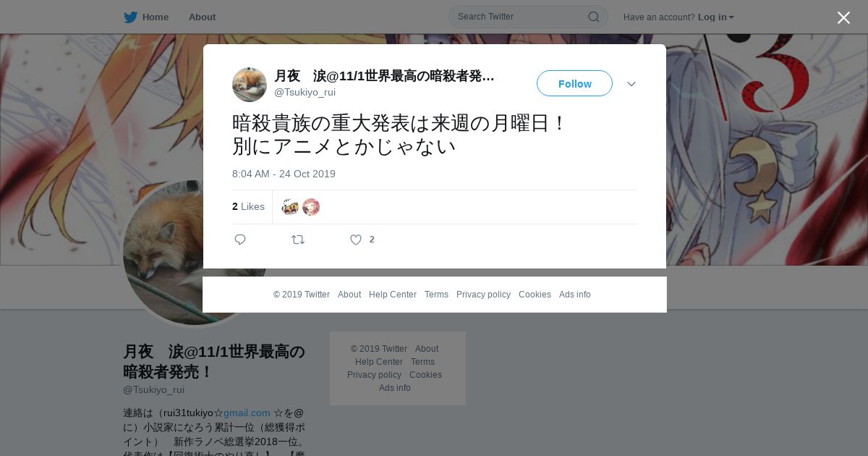This screenshot has width=868, height=456.
Task: View second liker's pink avatar
Action: [x=311, y=207]
